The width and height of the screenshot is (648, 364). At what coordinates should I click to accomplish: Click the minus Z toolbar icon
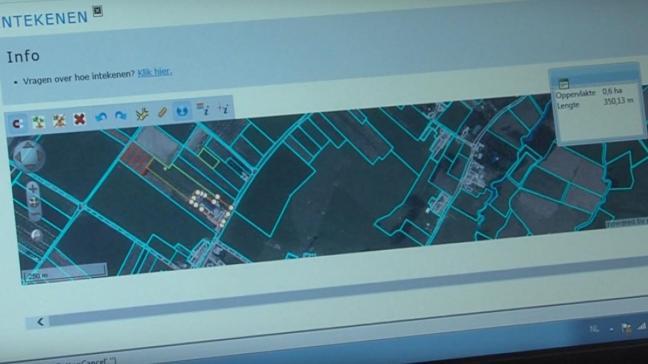pyautogui.click(x=202, y=109)
